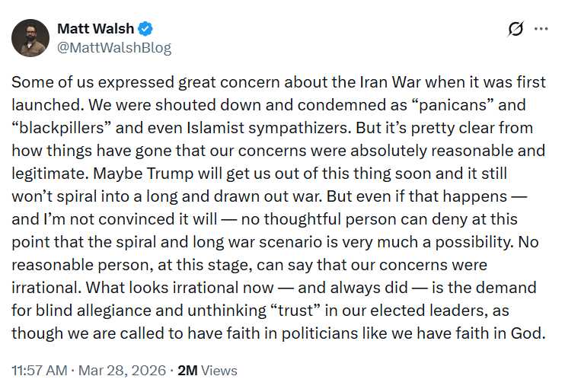Click the 11:57 AM timestamp
Screen dimensions: 565x392
click(x=40, y=371)
